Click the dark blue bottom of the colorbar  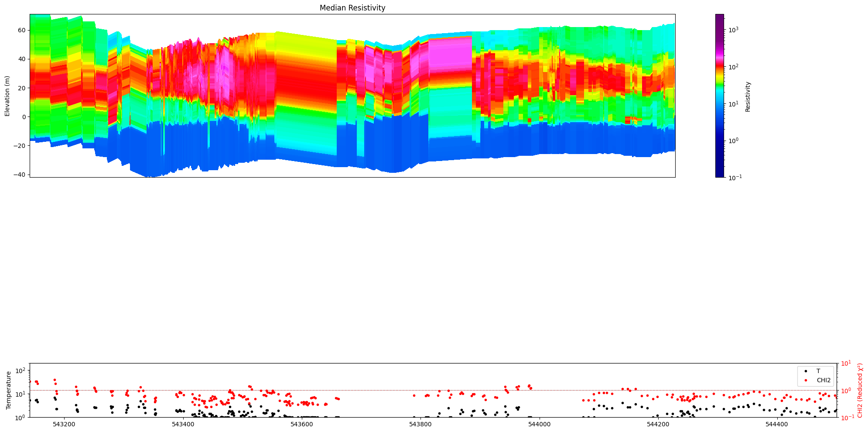tap(719, 172)
